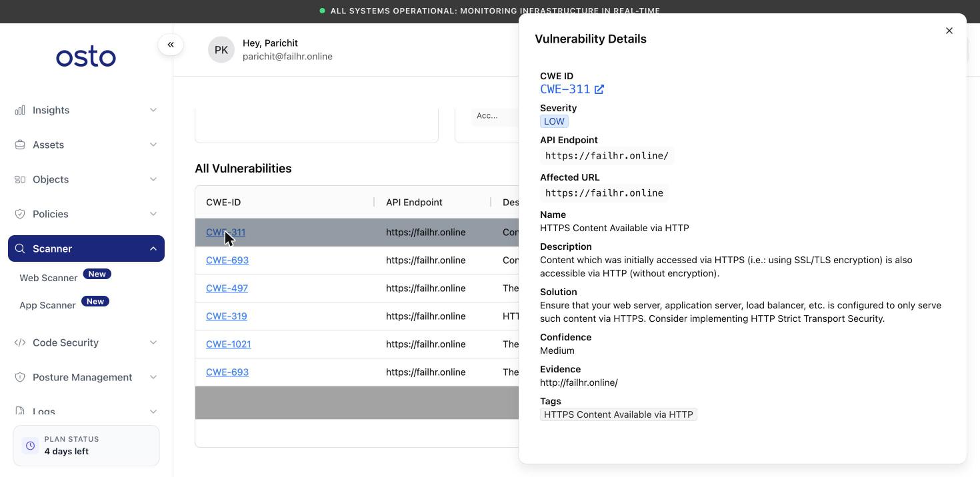
Task: Open the CWE-497 table link
Action: (x=227, y=288)
